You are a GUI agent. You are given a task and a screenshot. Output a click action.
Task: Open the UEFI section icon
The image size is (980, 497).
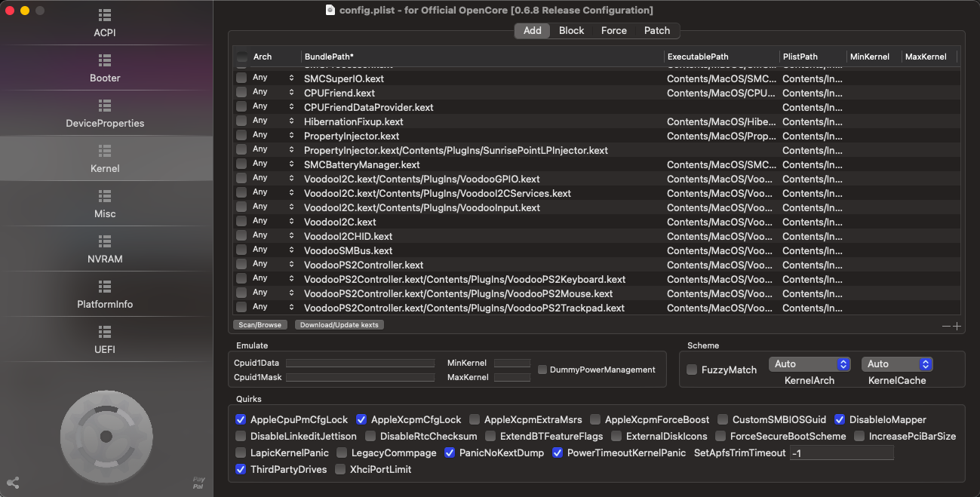pos(105,333)
